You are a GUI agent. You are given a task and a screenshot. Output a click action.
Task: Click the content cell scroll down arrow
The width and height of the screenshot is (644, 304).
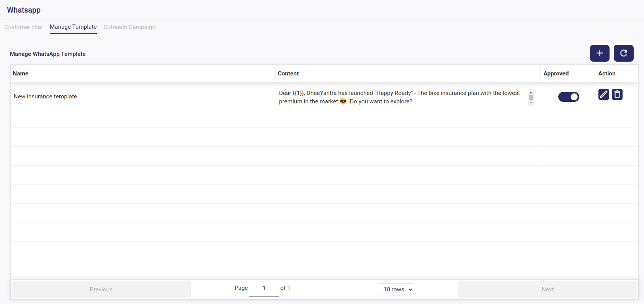531,103
